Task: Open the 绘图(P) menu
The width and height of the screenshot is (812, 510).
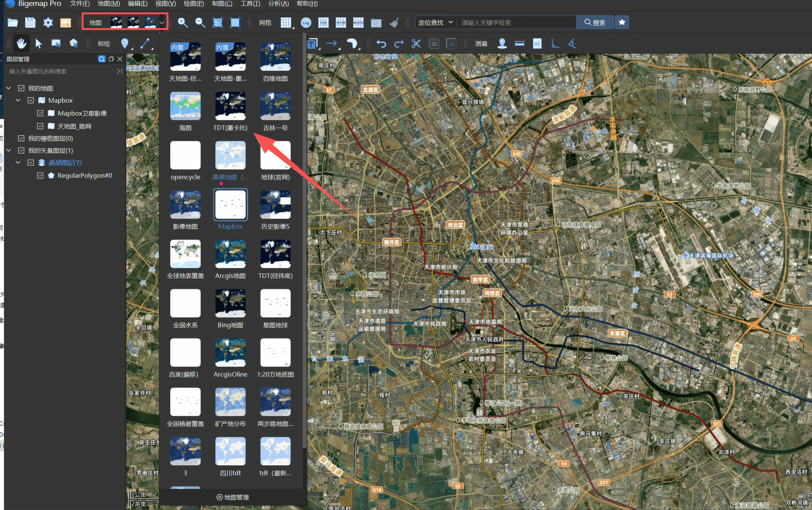Action: [x=194, y=4]
